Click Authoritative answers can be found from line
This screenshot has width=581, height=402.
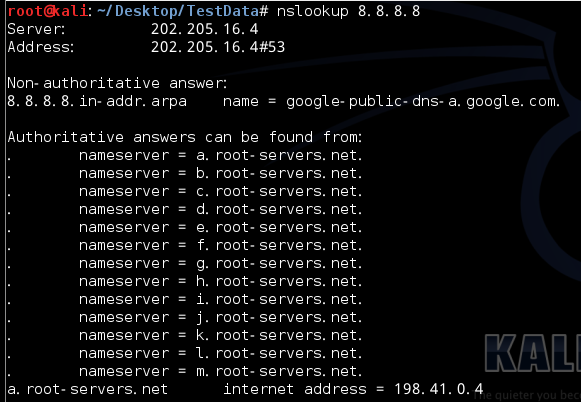pyautogui.click(x=185, y=137)
